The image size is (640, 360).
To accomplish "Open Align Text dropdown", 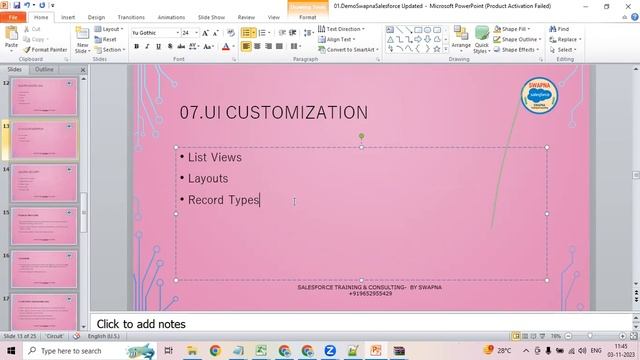I will [337, 39].
